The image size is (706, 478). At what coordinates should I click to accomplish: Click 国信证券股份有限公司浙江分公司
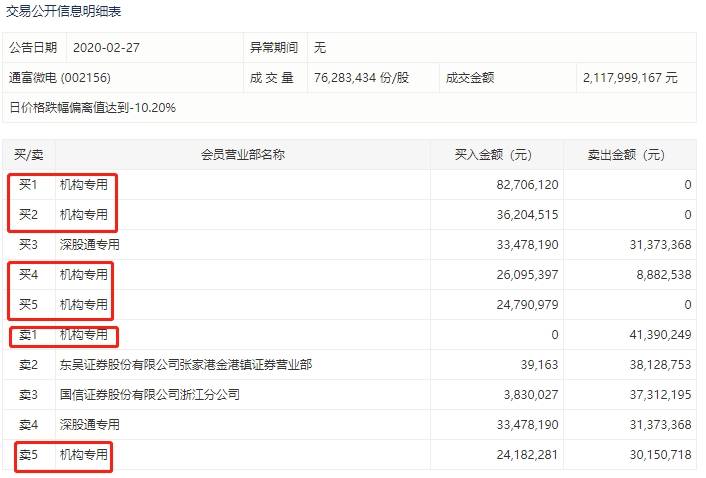(x=150, y=395)
